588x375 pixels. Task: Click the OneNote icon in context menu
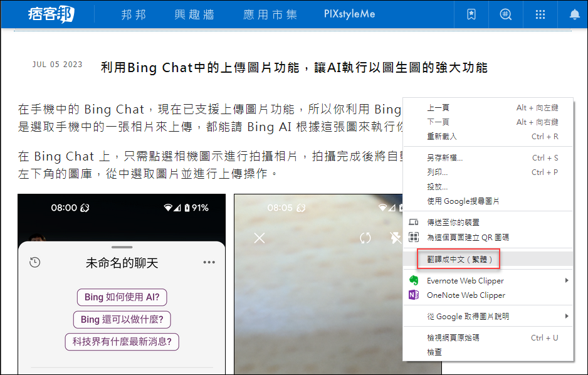point(414,295)
